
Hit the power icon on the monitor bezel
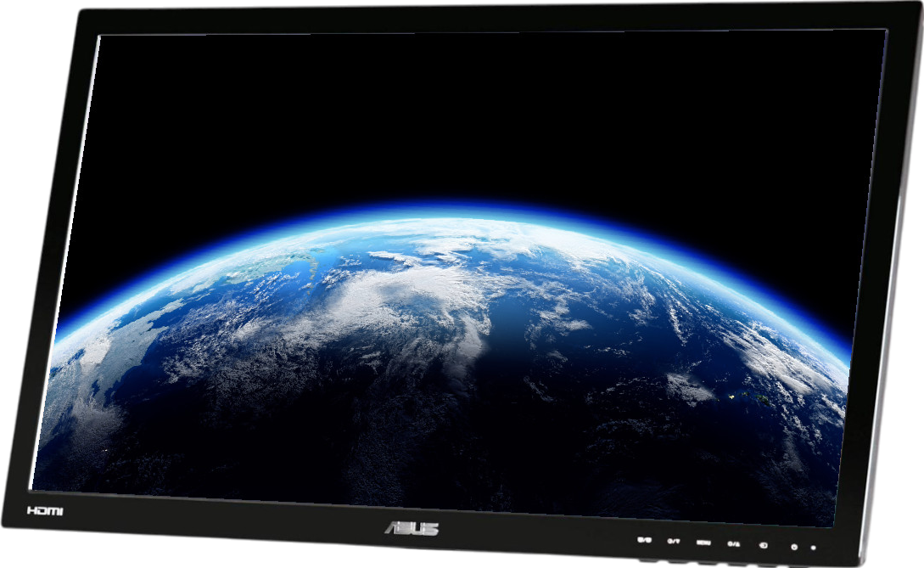[794, 548]
